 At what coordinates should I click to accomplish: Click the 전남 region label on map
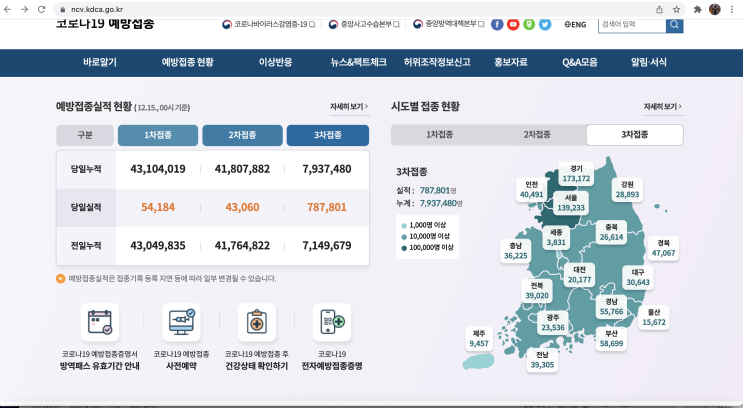542,360
